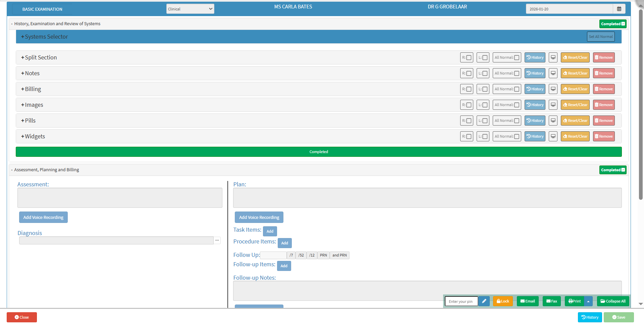Click the monitor icon in Pills row

pos(553,121)
